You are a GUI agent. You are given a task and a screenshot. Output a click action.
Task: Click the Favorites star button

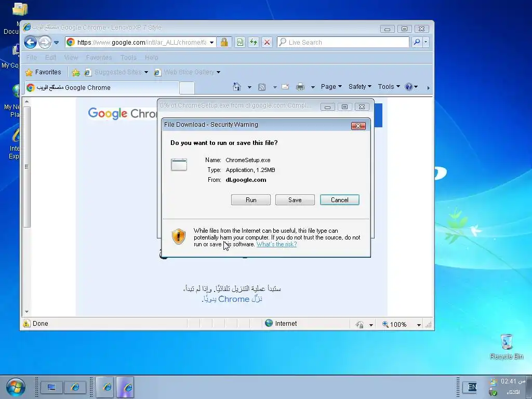click(x=44, y=72)
